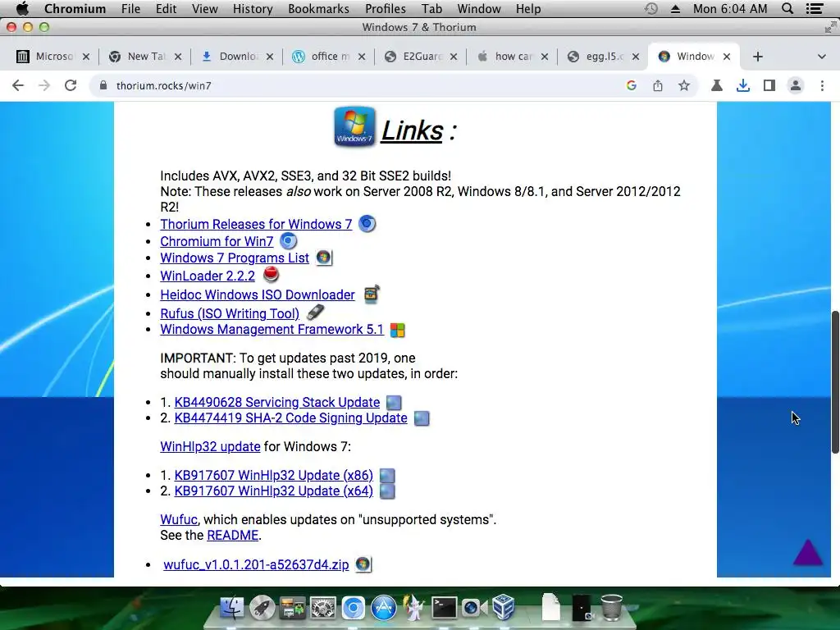Show downloads from the toolbar

click(743, 85)
